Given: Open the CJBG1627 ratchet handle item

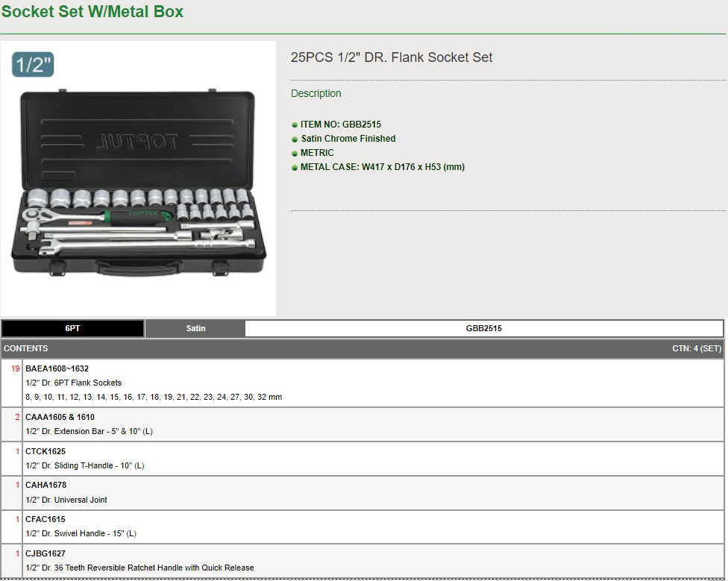Looking at the screenshot, I should click(x=45, y=553).
